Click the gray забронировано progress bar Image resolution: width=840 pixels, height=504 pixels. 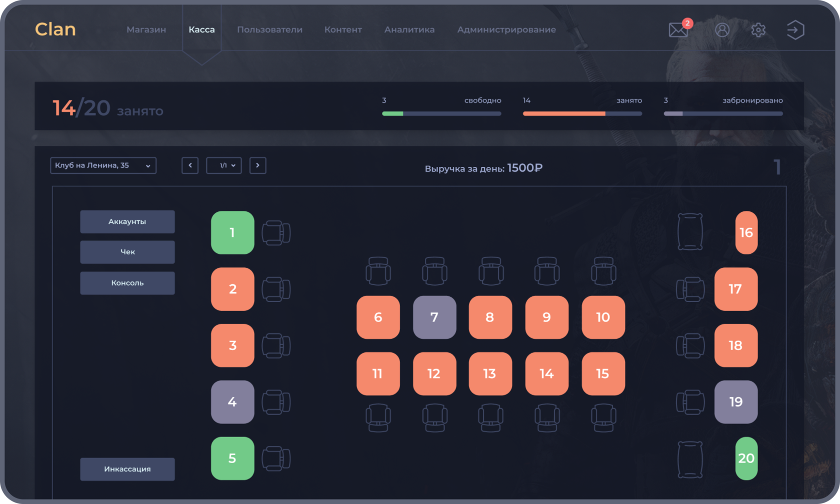click(x=723, y=114)
